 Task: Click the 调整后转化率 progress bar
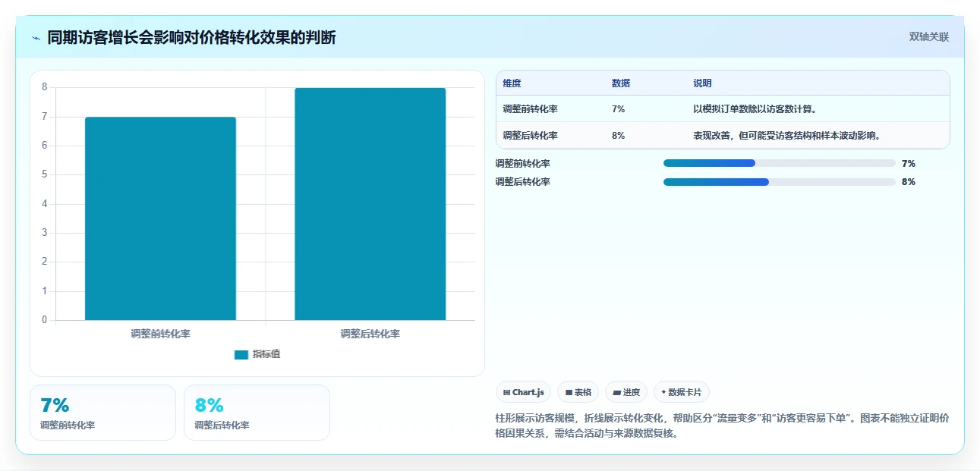pyautogui.click(x=780, y=182)
